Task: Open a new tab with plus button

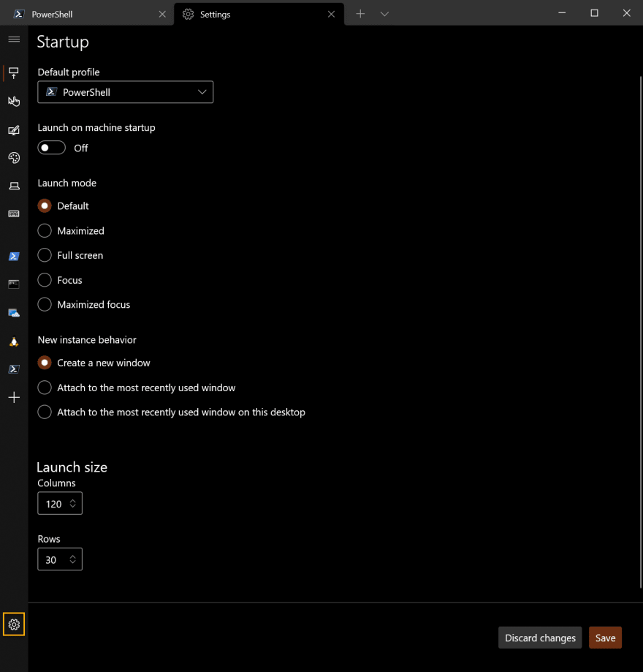Action: coord(360,14)
